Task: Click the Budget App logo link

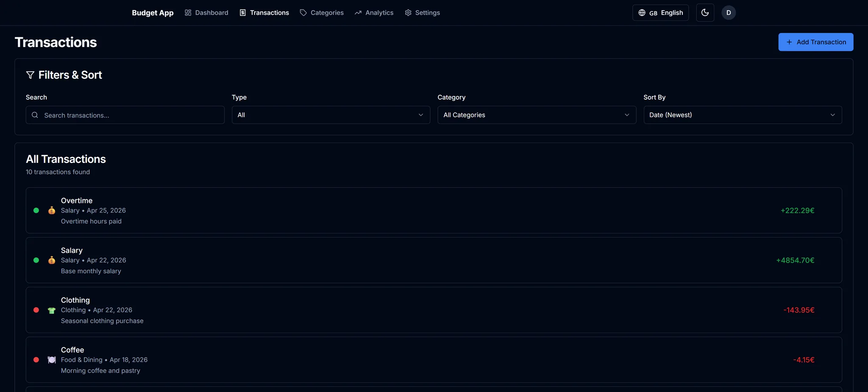Action: click(153, 13)
